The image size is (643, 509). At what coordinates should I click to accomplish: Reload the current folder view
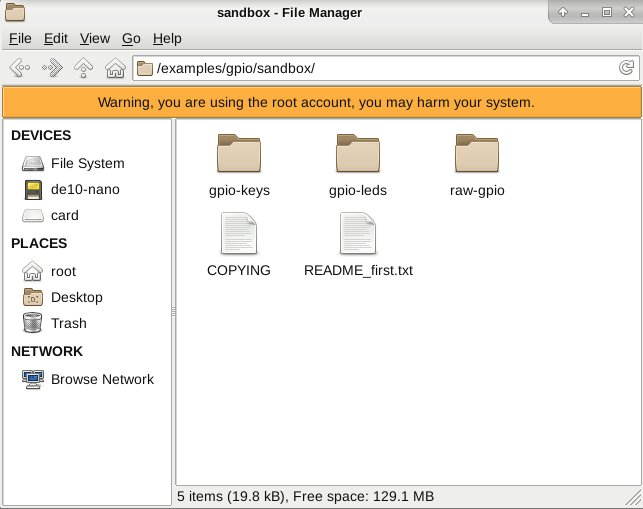pos(626,68)
